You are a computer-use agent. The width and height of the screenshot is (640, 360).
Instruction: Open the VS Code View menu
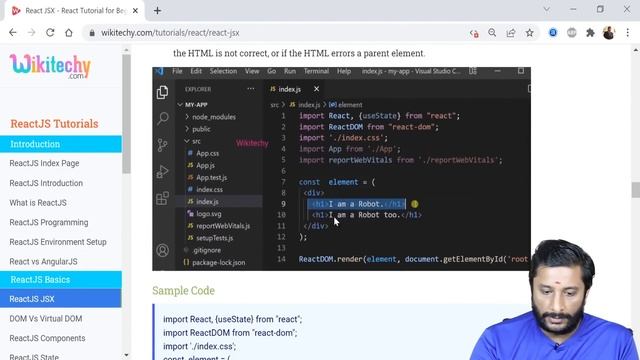pyautogui.click(x=252, y=71)
